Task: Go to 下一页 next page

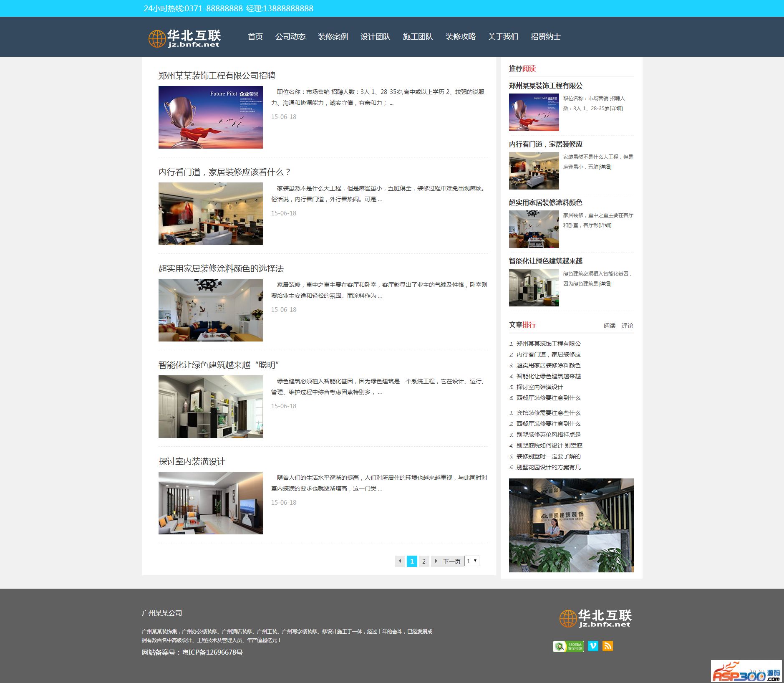Action: (451, 561)
